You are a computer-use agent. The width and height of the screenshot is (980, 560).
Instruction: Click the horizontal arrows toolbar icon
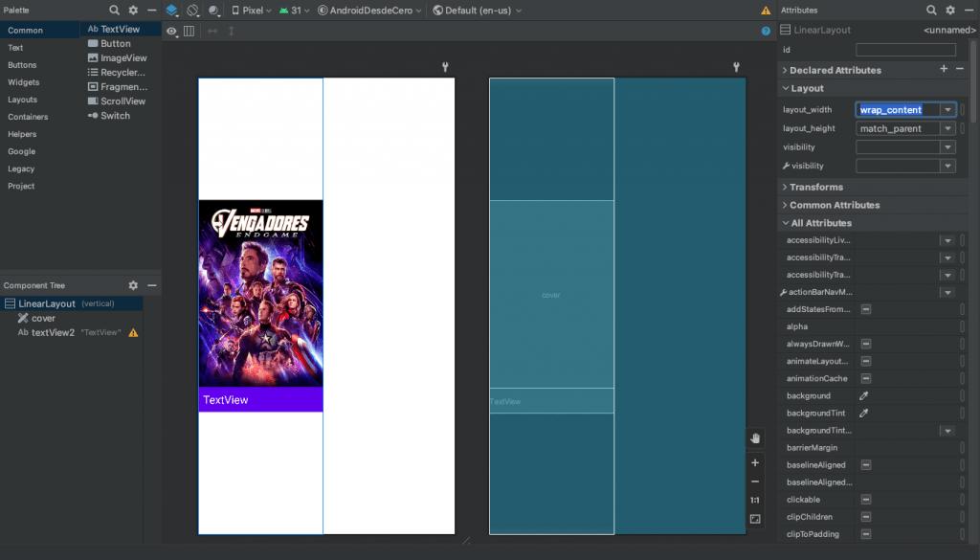tap(212, 31)
